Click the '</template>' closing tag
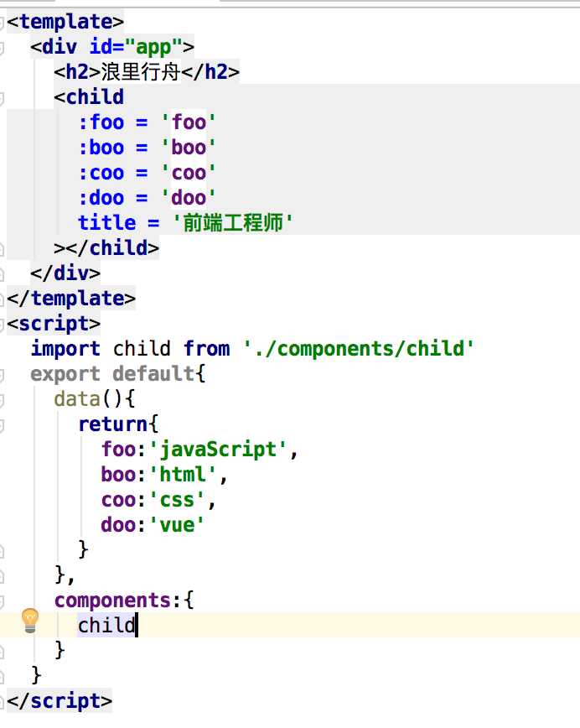Viewport: 580px width, 728px height. [x=71, y=299]
